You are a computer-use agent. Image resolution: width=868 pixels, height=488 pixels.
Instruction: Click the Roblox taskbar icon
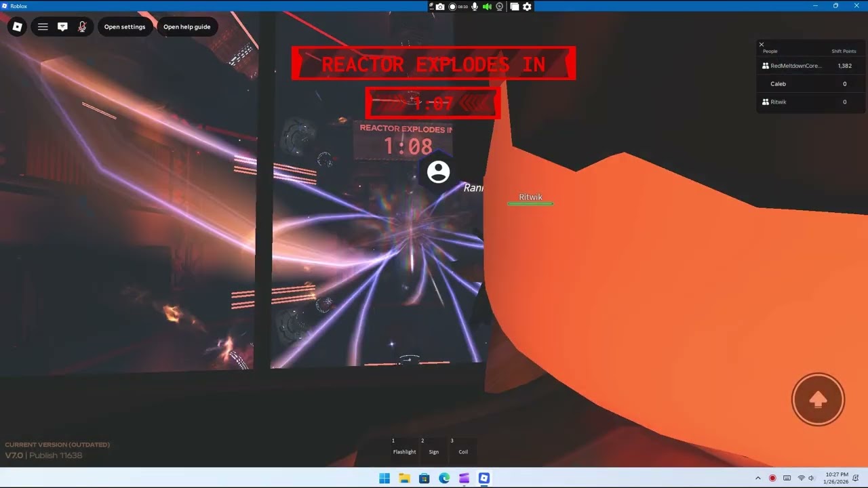pos(484,478)
